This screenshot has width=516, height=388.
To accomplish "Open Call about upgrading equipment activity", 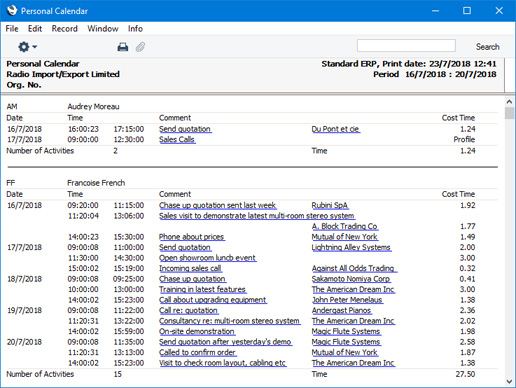I will 213,300.
